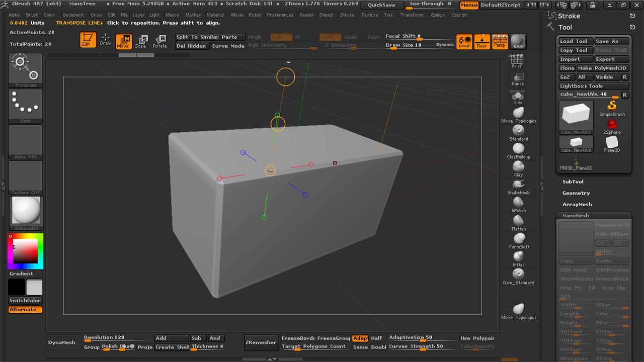Open the Transpose brush selector
The height and width of the screenshot is (362, 644).
[26, 70]
